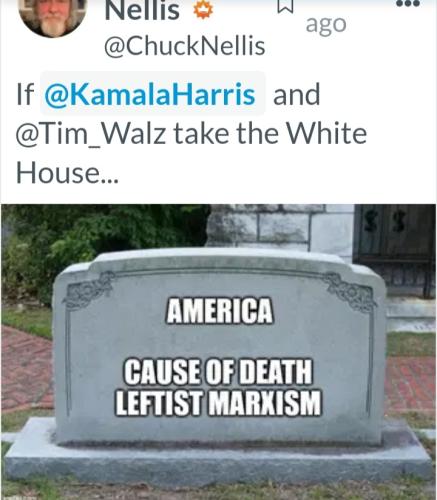Click the post timestamp ending in 'ago'
This screenshot has width=437, height=500.
pos(326,25)
